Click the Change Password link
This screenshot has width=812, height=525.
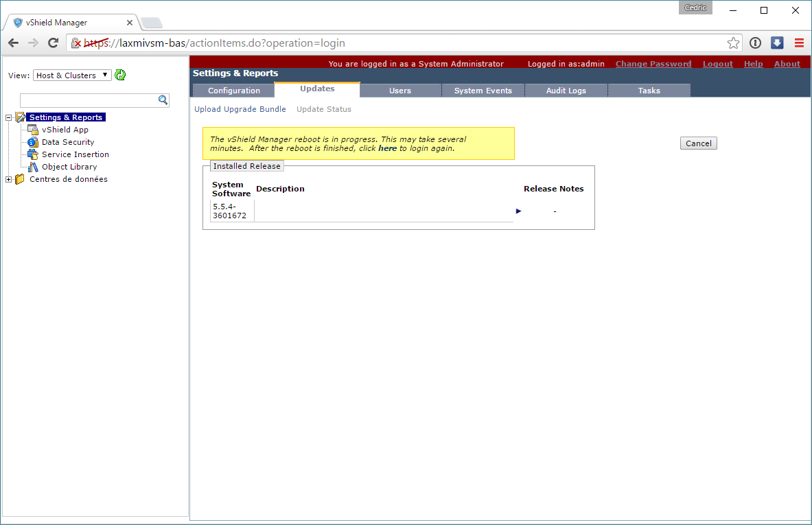click(x=653, y=64)
